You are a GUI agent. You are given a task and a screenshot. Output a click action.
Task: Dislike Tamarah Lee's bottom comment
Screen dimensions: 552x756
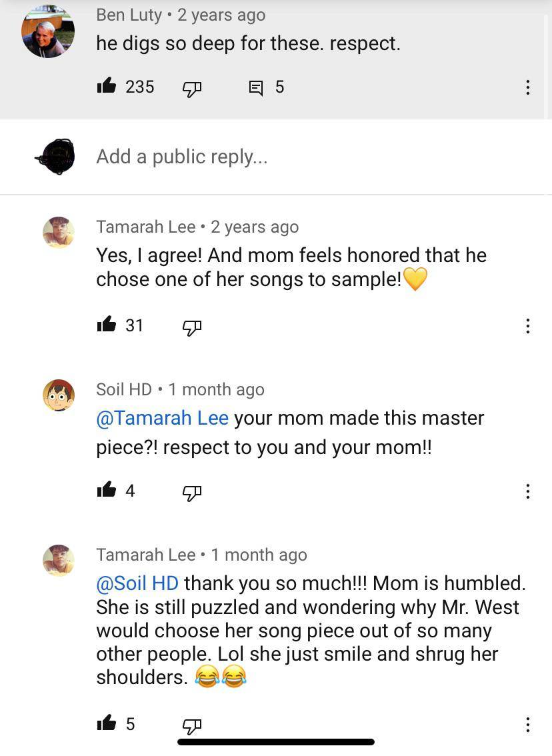point(192,726)
